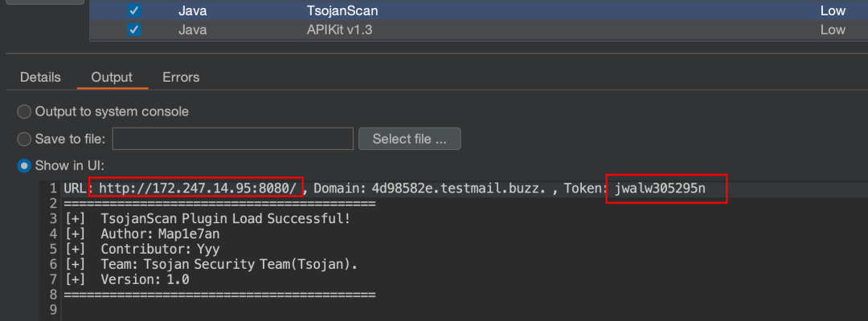This screenshot has width=868, height=321.
Task: Select Output to system console option
Action: pos(24,112)
